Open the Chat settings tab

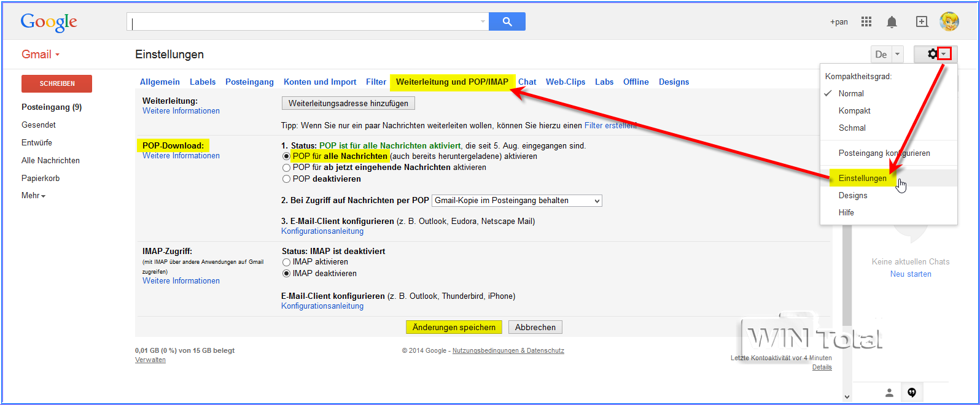(527, 82)
